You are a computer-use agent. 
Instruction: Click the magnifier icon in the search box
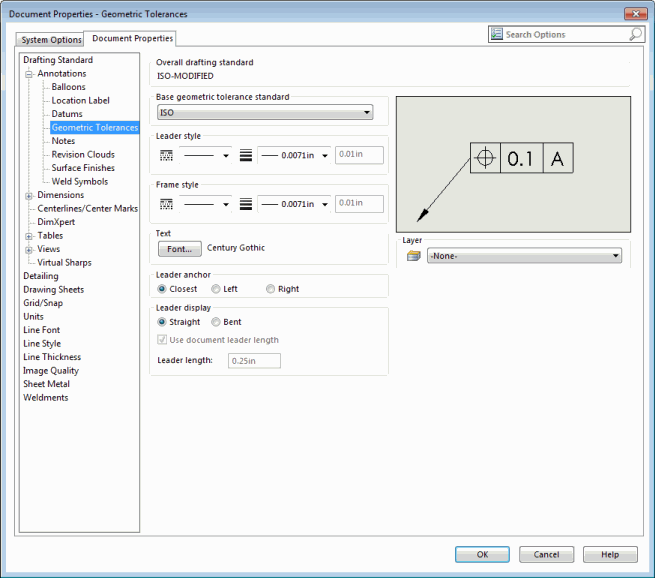click(x=635, y=34)
